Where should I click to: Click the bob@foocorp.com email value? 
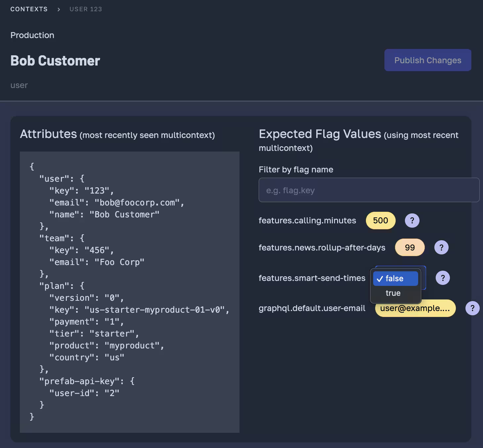[137, 202]
